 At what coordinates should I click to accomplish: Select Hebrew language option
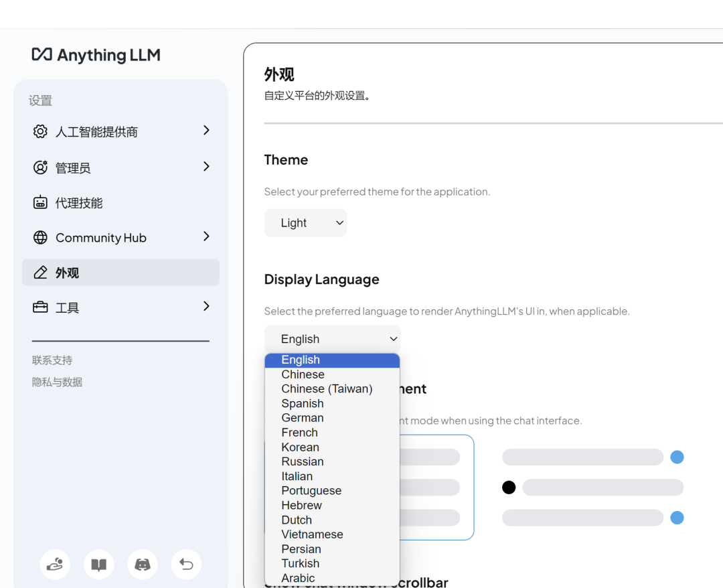point(332,506)
